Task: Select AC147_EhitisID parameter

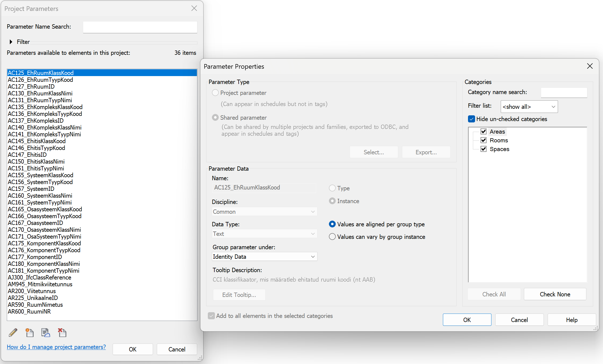Action: click(102, 155)
